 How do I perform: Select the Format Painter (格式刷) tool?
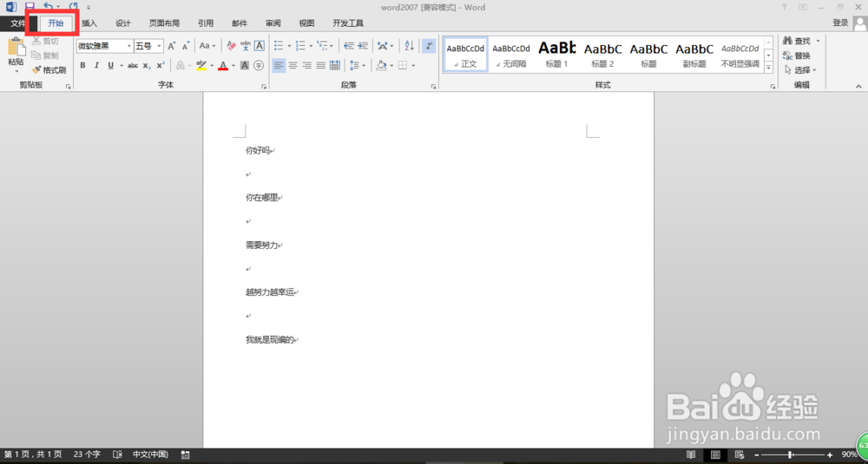tap(49, 70)
